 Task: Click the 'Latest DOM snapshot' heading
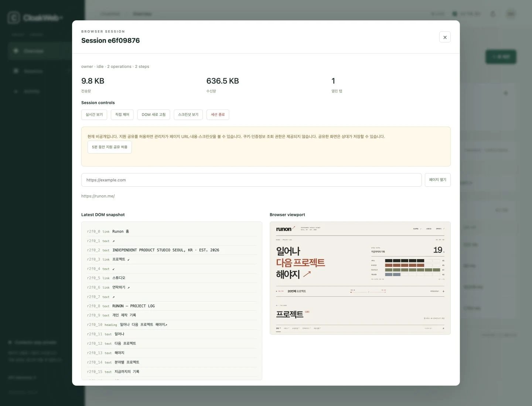[103, 215]
